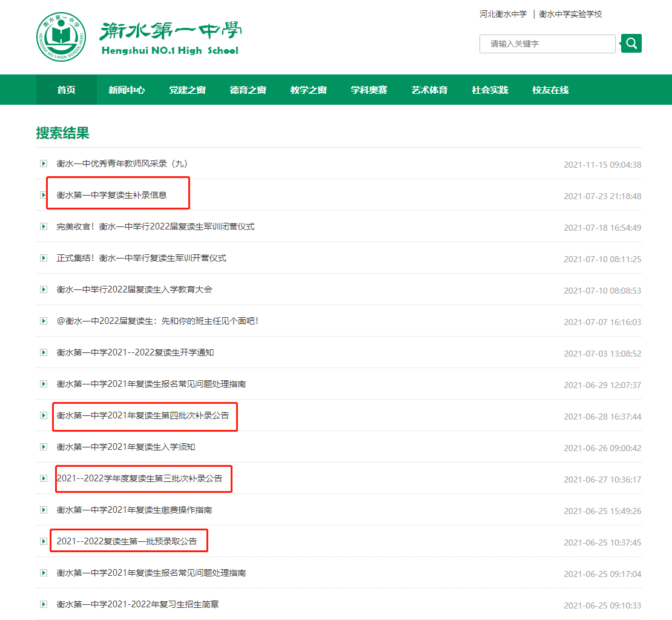Image resolution: width=672 pixels, height=620 pixels.
Task: Click arrow icon beside 复读生军训开营仪式 article
Action: coord(43,258)
